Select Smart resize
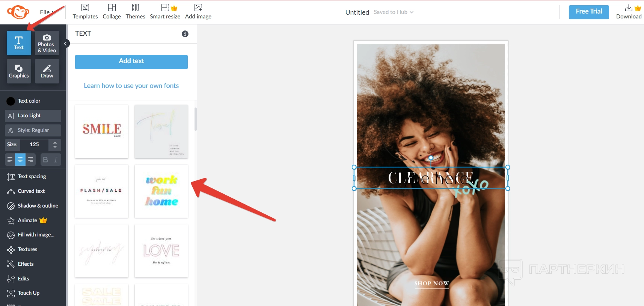Viewport: 644px width, 306px height. [x=165, y=12]
